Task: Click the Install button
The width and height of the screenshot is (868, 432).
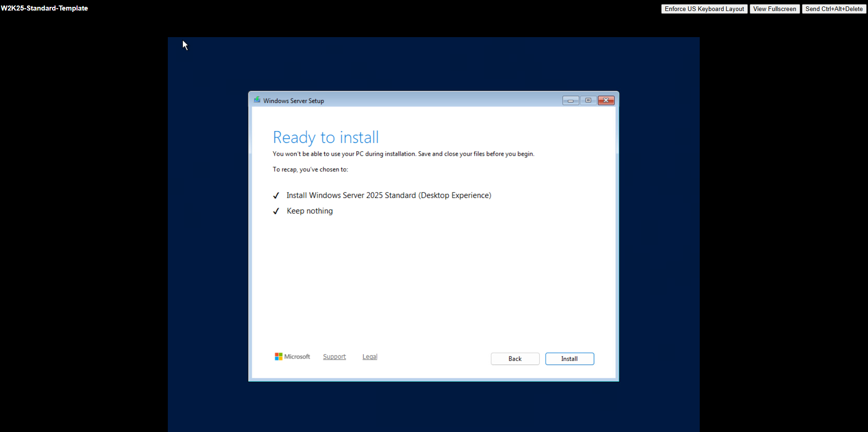Action: pyautogui.click(x=569, y=359)
